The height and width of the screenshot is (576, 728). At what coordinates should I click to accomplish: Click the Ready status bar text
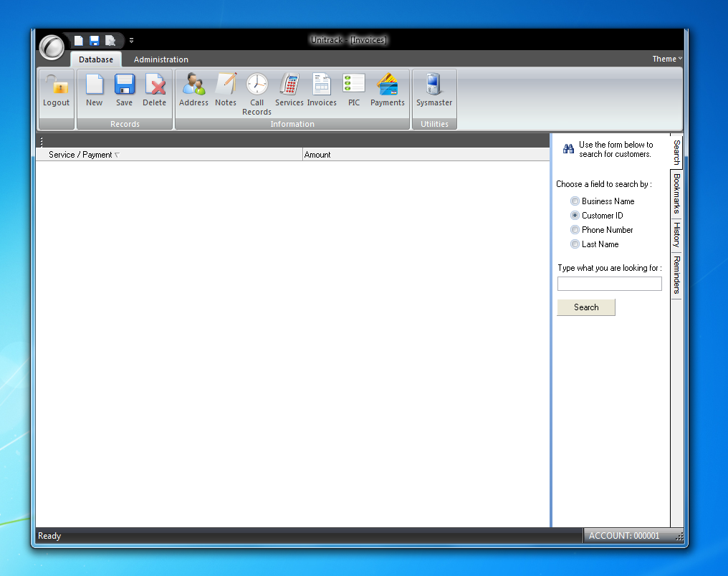[49, 536]
